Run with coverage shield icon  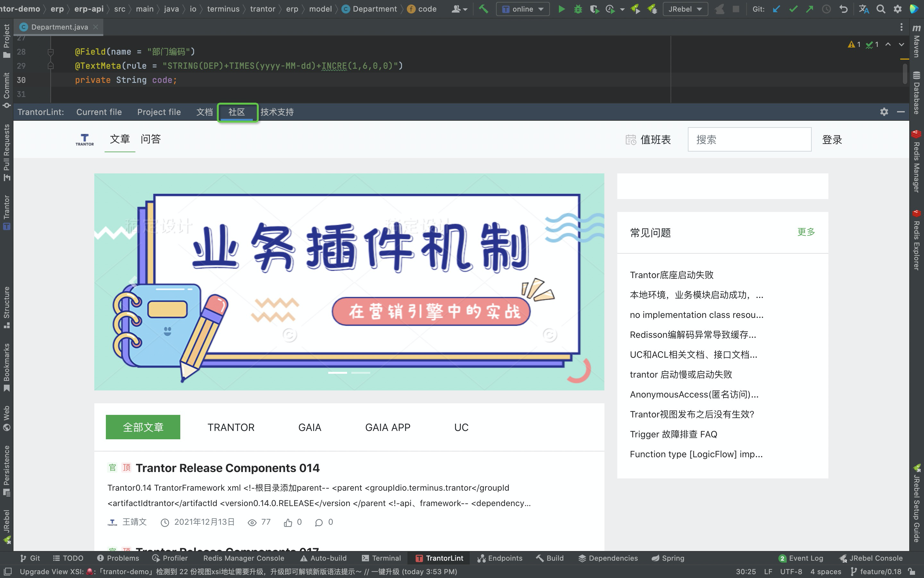coord(594,9)
